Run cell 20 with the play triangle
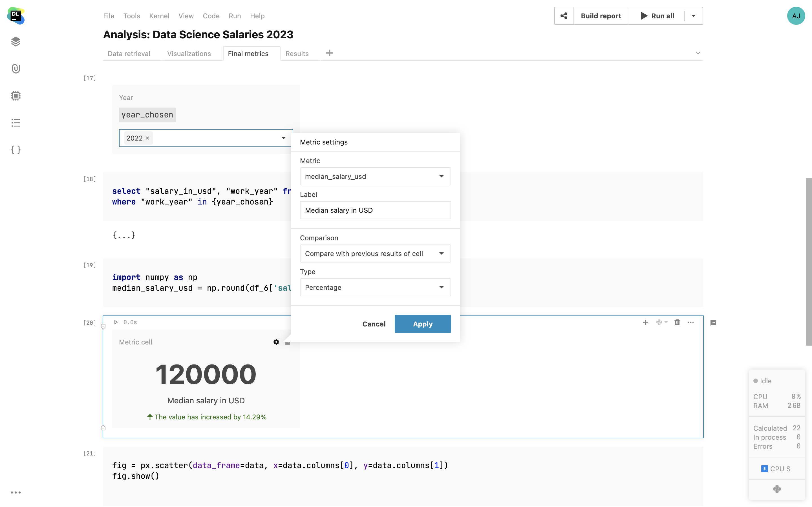The image size is (812, 507). point(116,322)
